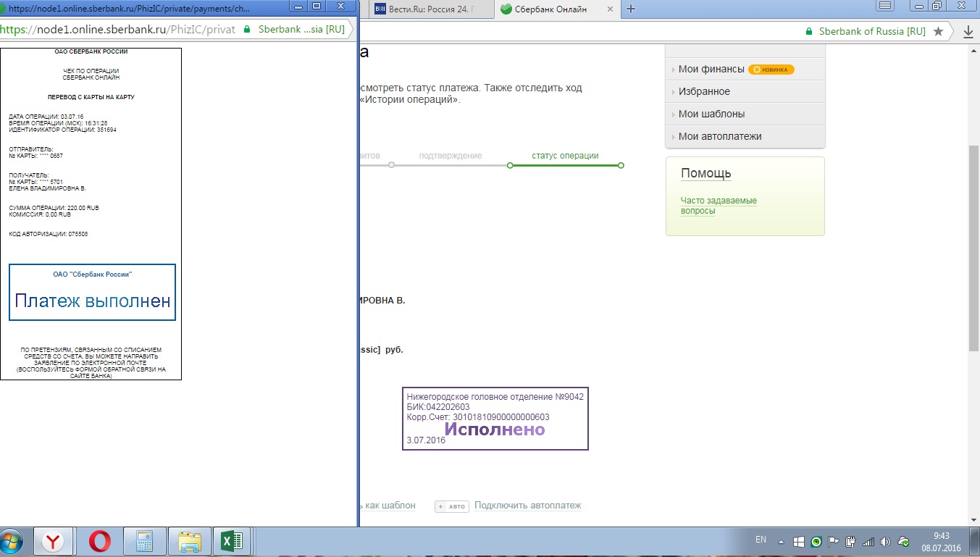Click the новинка badge next to Мои финансы
Screen dimensions: 980x557
[x=771, y=70]
